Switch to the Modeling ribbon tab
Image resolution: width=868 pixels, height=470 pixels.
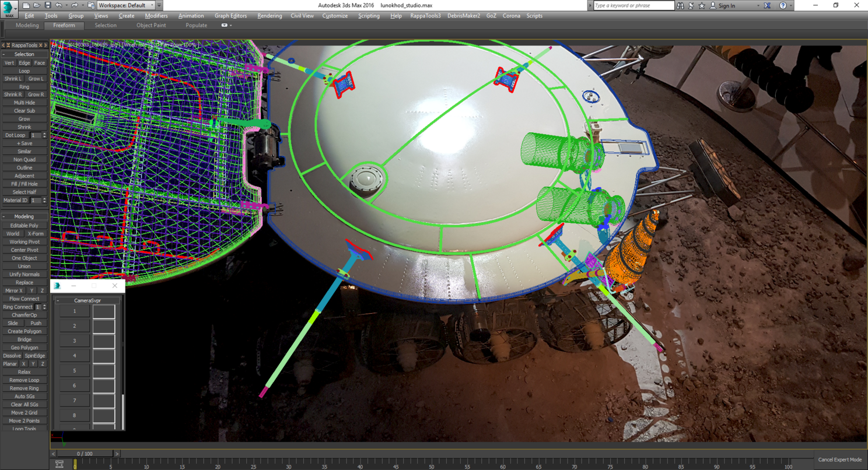click(27, 26)
